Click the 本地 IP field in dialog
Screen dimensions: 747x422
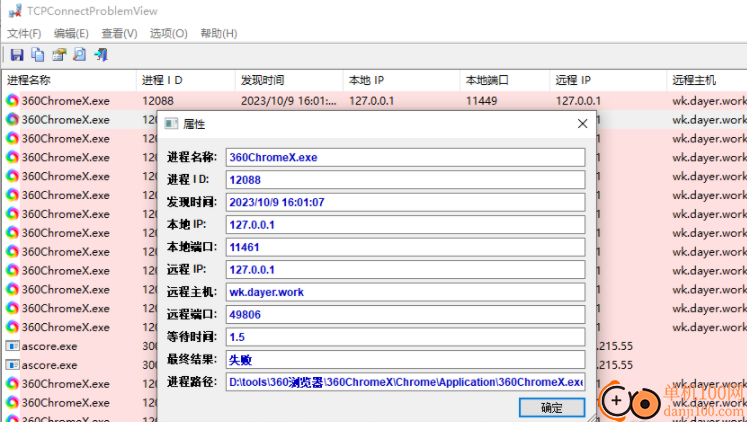point(405,225)
